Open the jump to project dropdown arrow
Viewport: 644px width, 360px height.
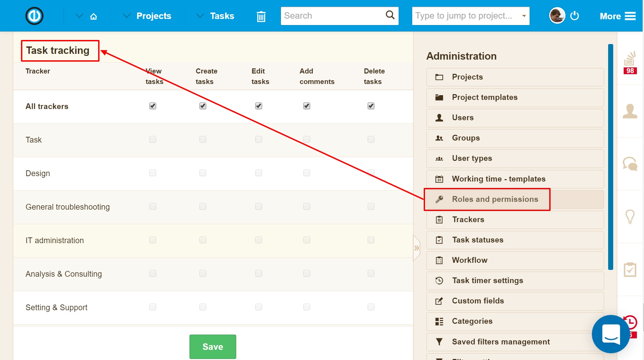[x=524, y=16]
